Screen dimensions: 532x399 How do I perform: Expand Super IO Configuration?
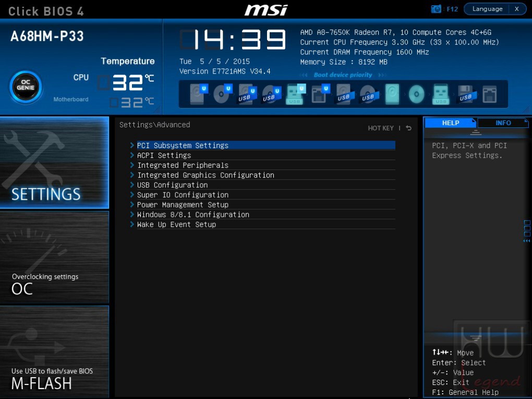(x=266, y=195)
